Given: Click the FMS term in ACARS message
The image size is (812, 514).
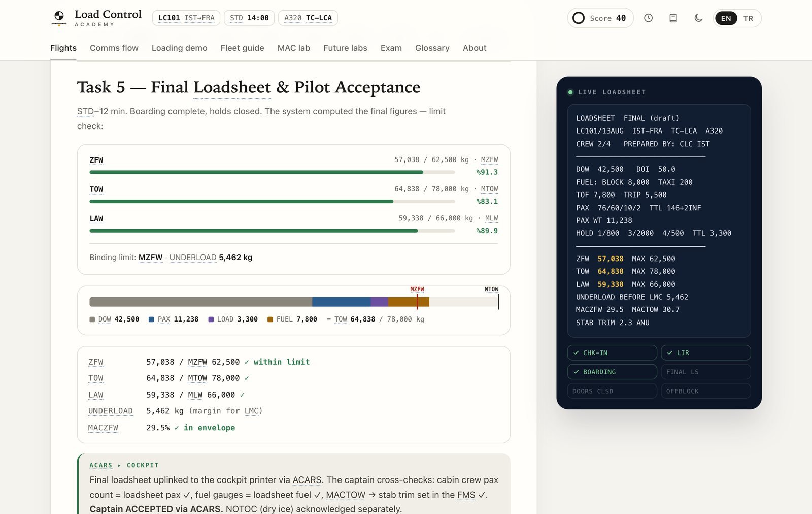Looking at the screenshot, I should 466,495.
